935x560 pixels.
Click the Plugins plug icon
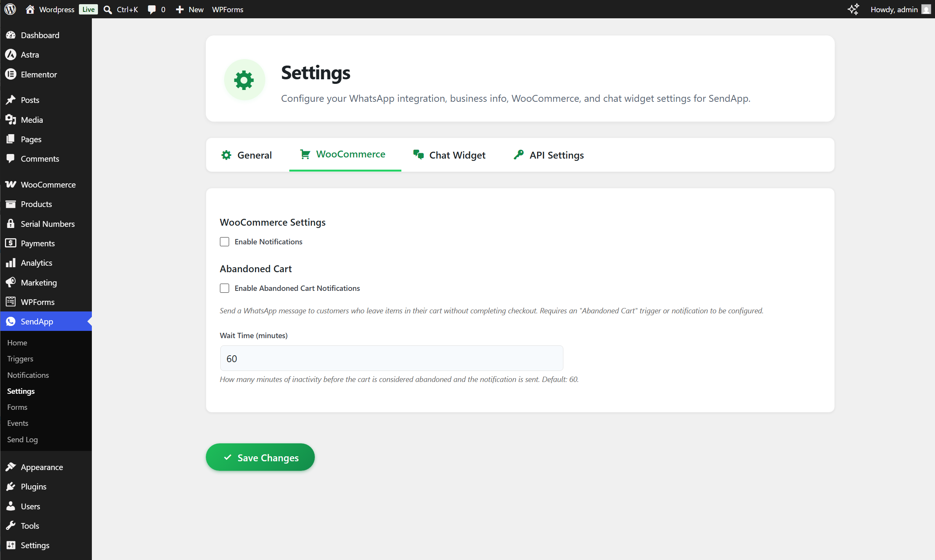[x=11, y=486]
